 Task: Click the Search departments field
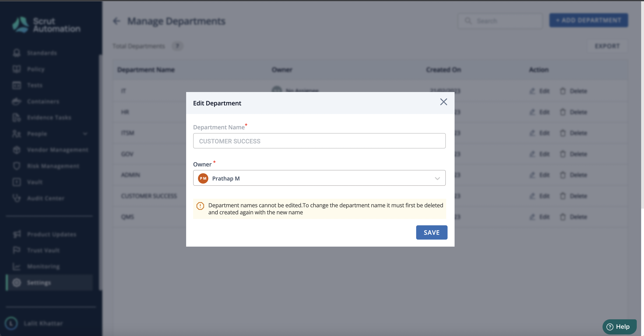tap(500, 21)
